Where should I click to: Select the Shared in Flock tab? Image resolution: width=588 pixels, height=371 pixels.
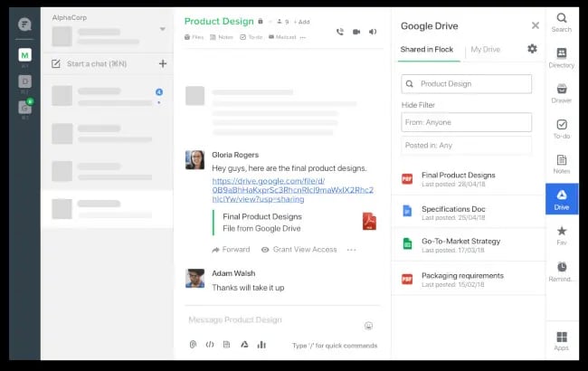pos(429,50)
